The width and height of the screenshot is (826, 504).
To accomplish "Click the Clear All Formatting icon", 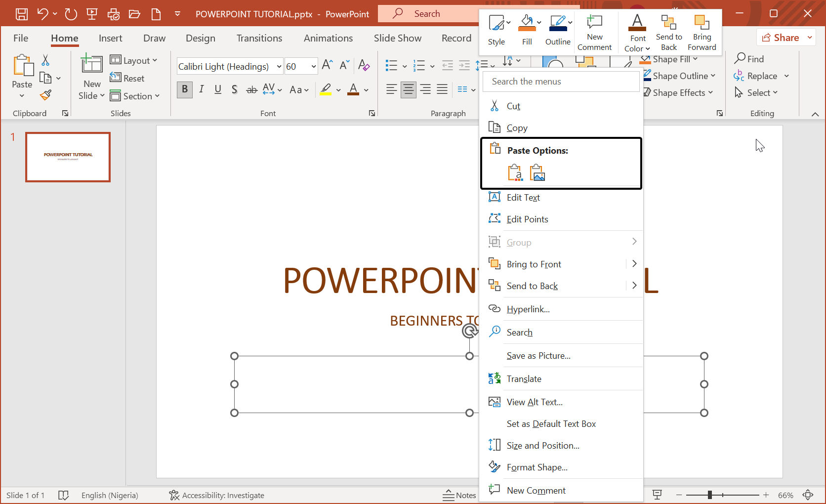I will click(x=364, y=65).
